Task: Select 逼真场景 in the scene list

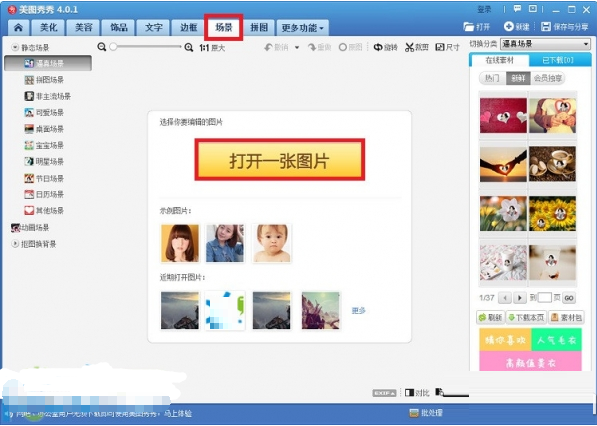Action: pos(48,63)
